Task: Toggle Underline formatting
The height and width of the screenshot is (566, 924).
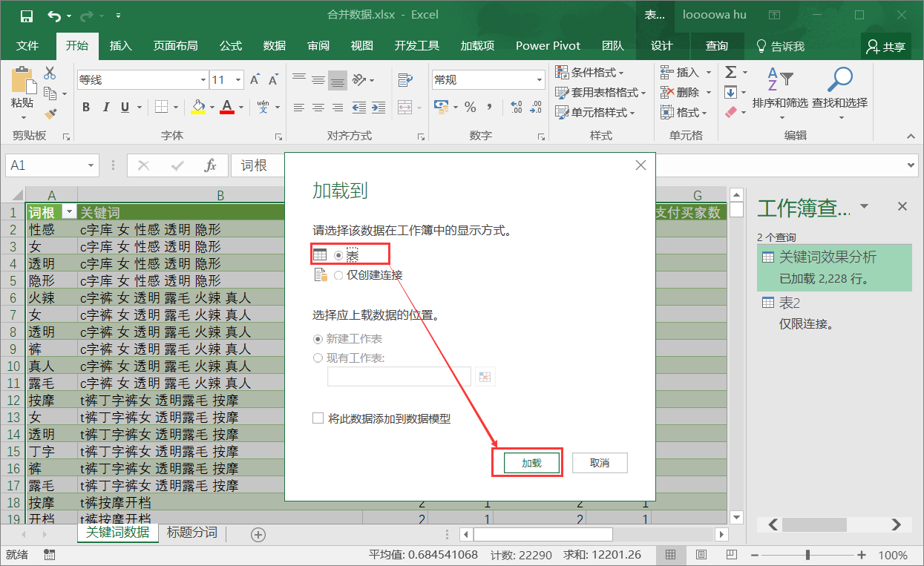Action: click(125, 108)
